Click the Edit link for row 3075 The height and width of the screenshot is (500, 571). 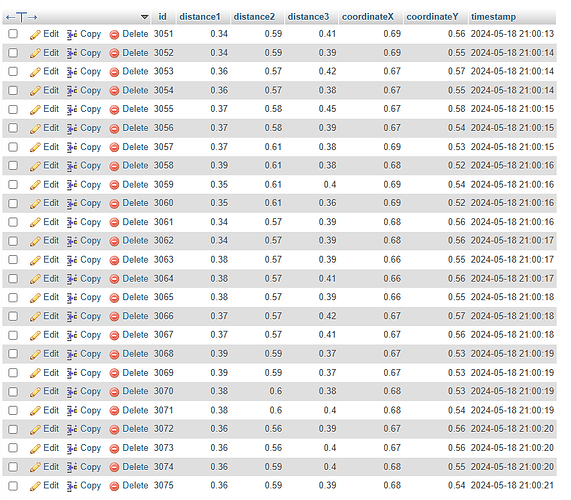point(51,485)
